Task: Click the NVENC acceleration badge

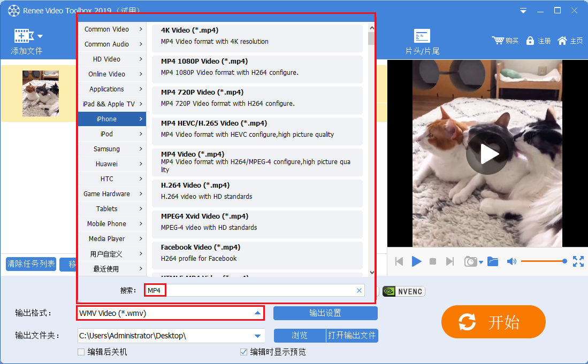Action: point(404,291)
